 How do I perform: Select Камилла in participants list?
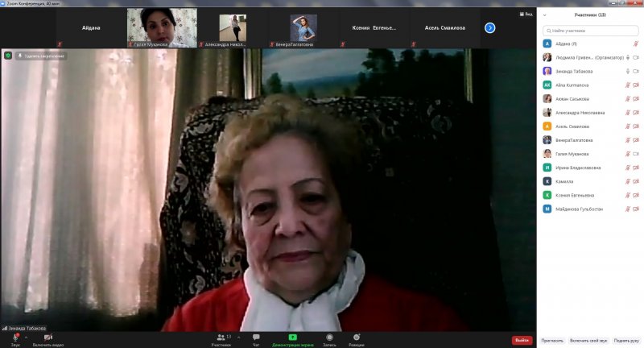[x=591, y=181]
